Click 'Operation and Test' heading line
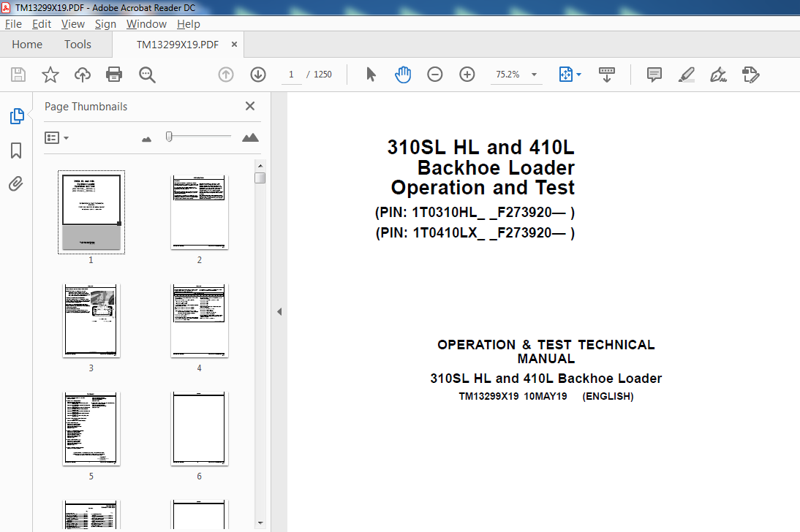 point(483,188)
